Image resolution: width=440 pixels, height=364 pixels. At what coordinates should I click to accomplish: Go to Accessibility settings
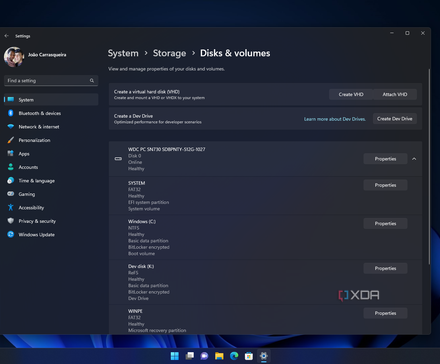(x=51, y=208)
